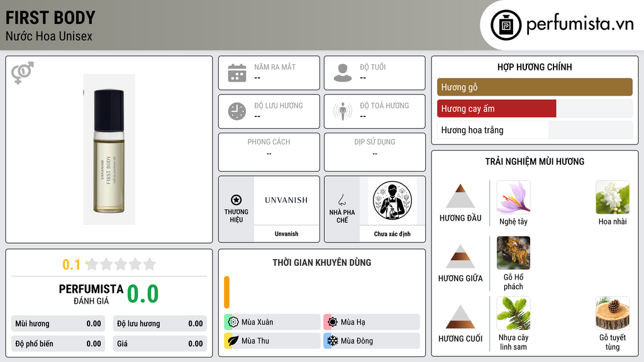
Task: Click the 0.1 user rating value
Action: pyautogui.click(x=72, y=265)
